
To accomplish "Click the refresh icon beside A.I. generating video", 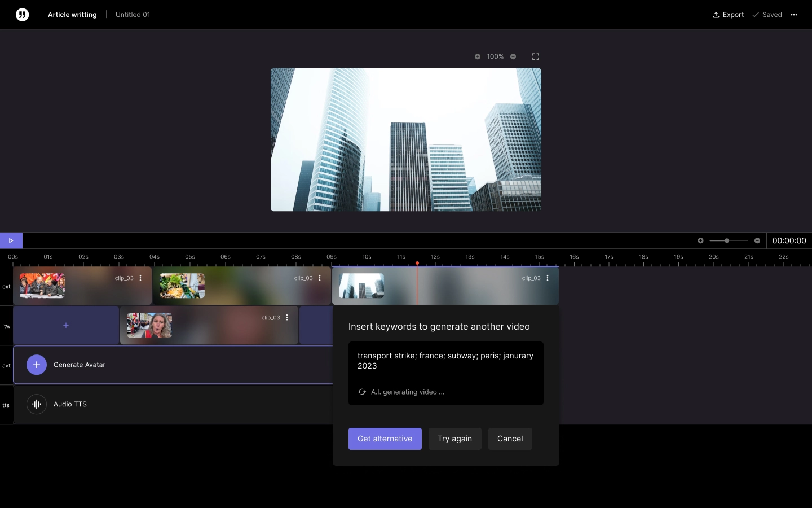I will click(x=361, y=392).
